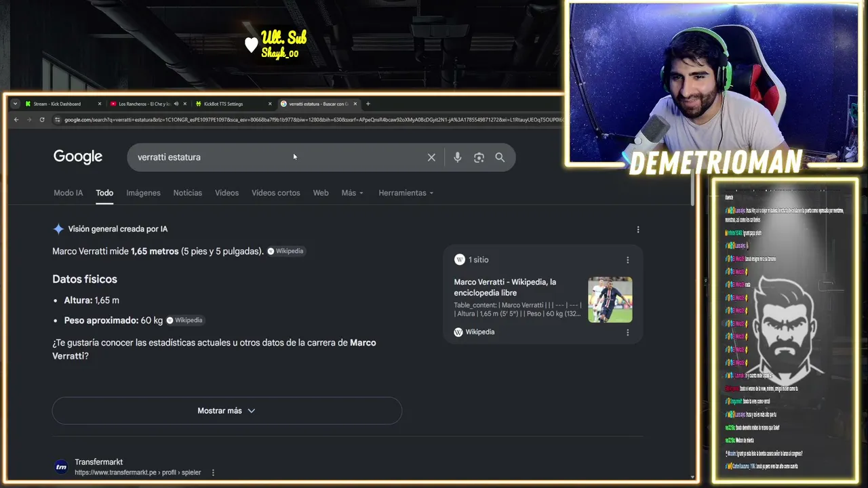Viewport: 868px width, 488px height.
Task: Open search by image (Lens) icon
Action: (479, 157)
